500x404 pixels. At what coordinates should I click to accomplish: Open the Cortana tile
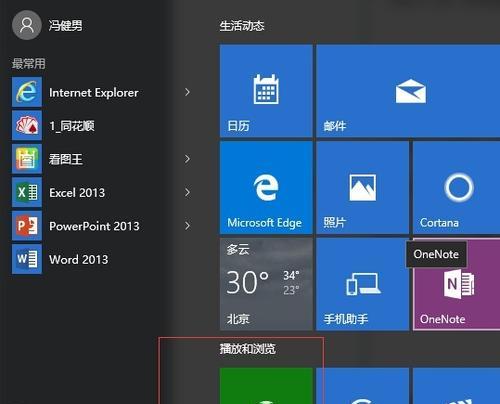coord(457,188)
